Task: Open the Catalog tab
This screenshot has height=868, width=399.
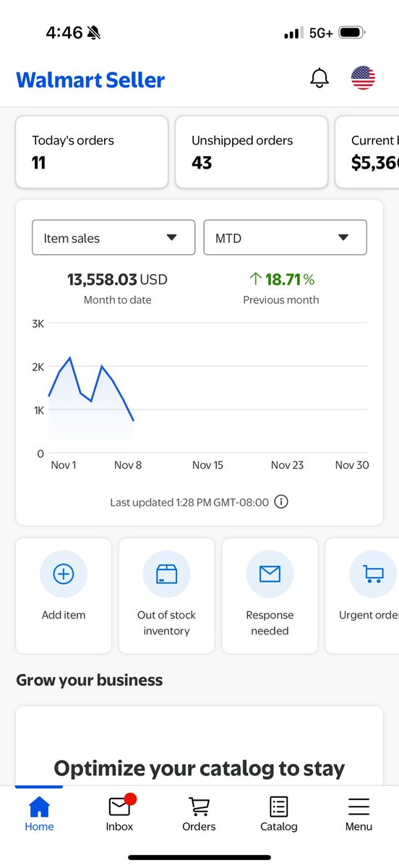Action: coord(278,814)
